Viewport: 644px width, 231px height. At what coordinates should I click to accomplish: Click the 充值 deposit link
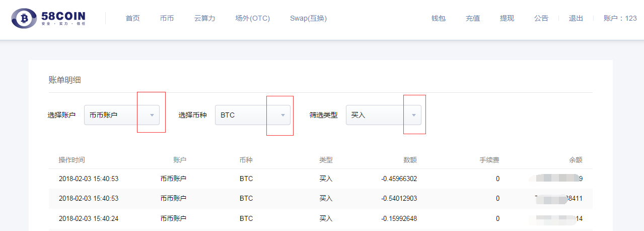click(473, 18)
